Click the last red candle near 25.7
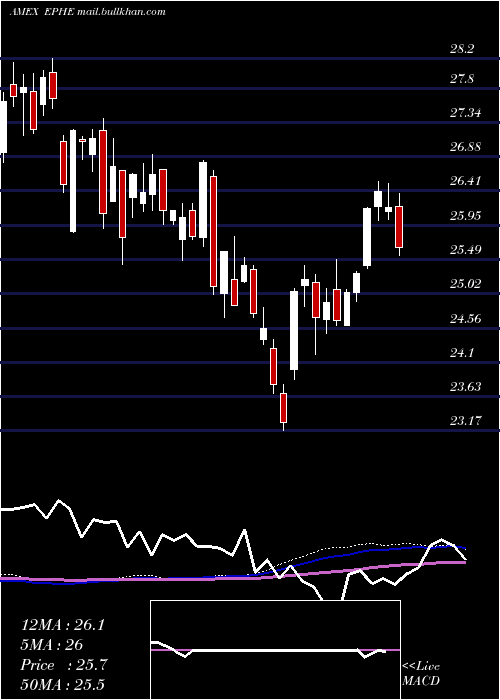Viewport: 500px width, 700px height. coord(399,225)
